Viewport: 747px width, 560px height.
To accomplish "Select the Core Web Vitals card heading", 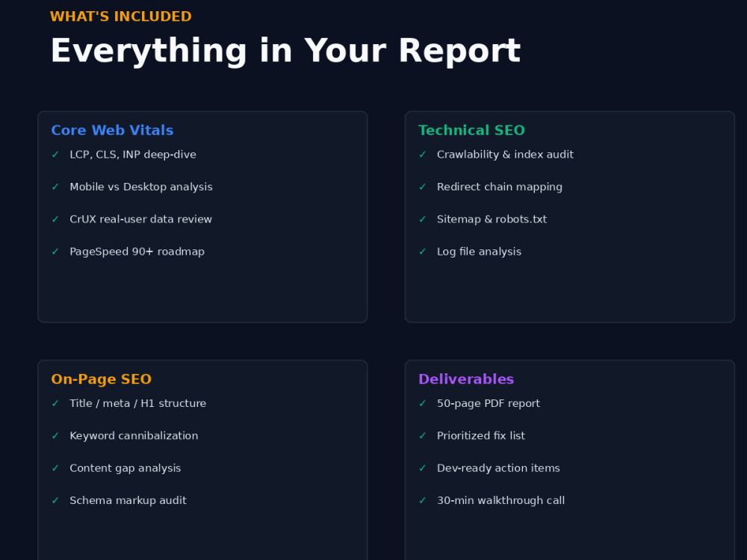I will (x=113, y=131).
